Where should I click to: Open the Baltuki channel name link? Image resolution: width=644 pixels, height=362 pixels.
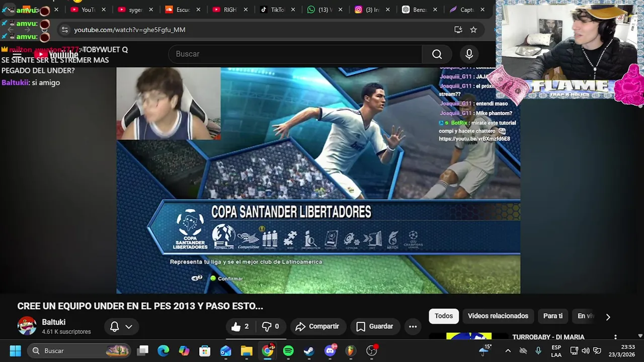[54, 322]
